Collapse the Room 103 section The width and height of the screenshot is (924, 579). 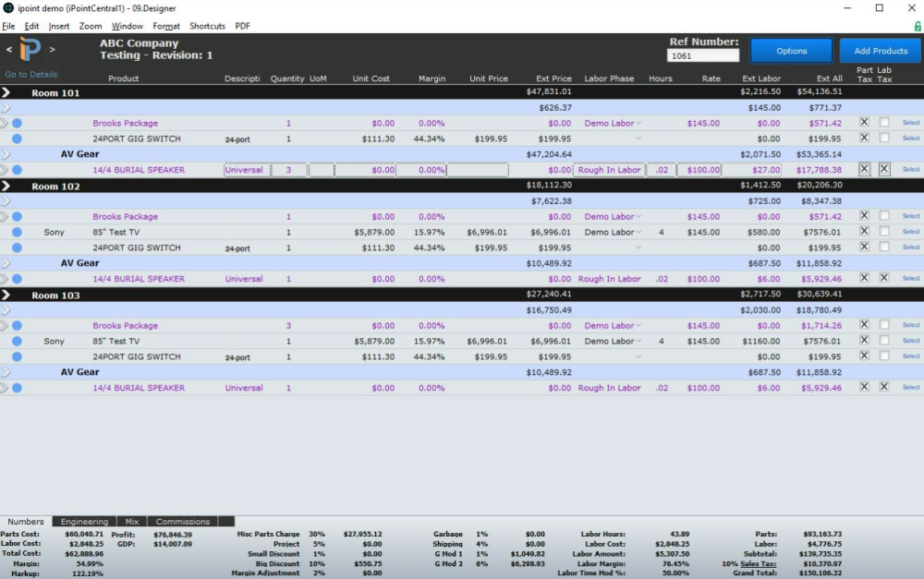[x=6, y=296]
